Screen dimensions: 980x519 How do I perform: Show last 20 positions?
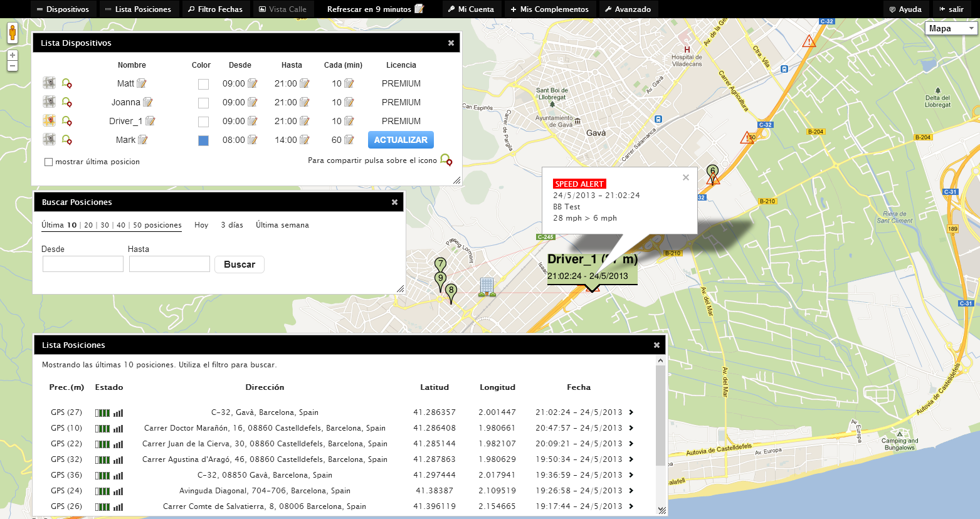pos(88,225)
